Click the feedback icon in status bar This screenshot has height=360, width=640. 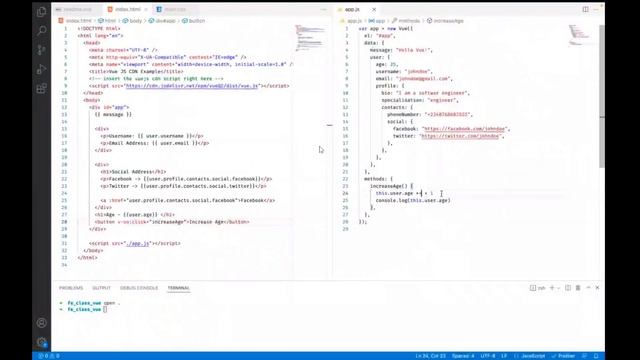[x=584, y=356]
